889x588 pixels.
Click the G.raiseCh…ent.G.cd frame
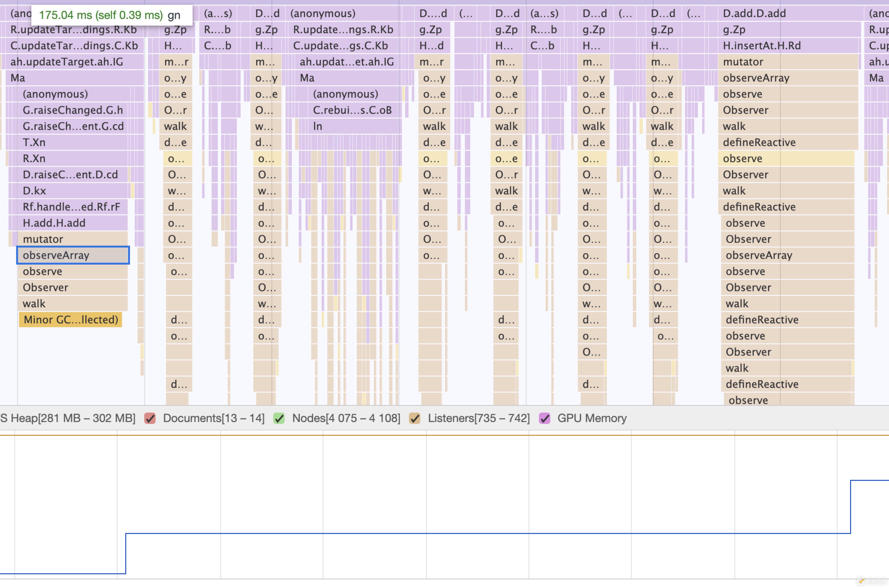[x=73, y=126]
